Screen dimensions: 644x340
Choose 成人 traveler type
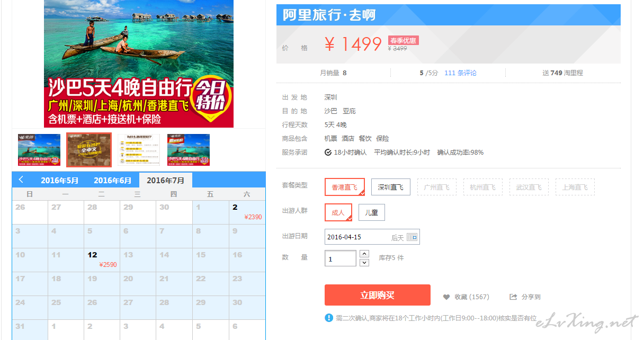(x=338, y=212)
